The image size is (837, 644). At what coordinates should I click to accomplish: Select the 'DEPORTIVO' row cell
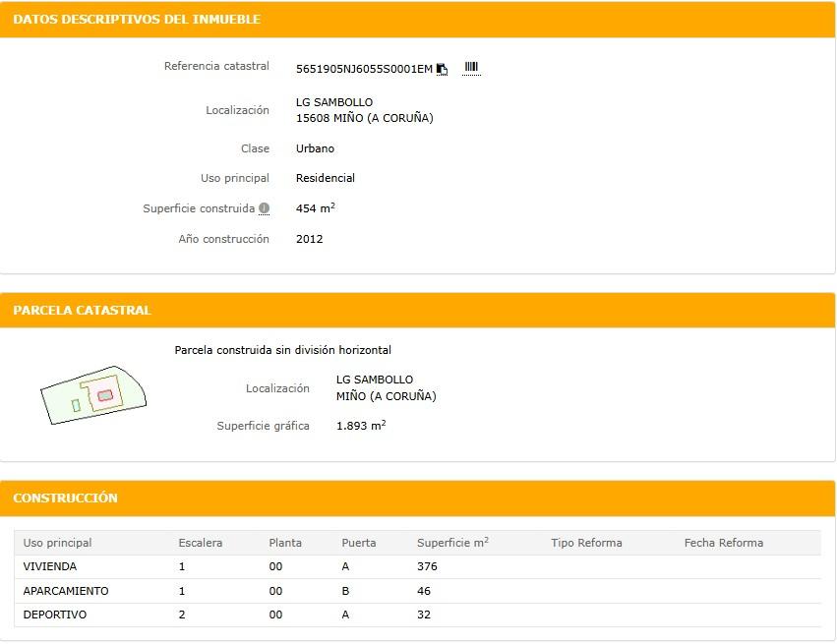54,615
